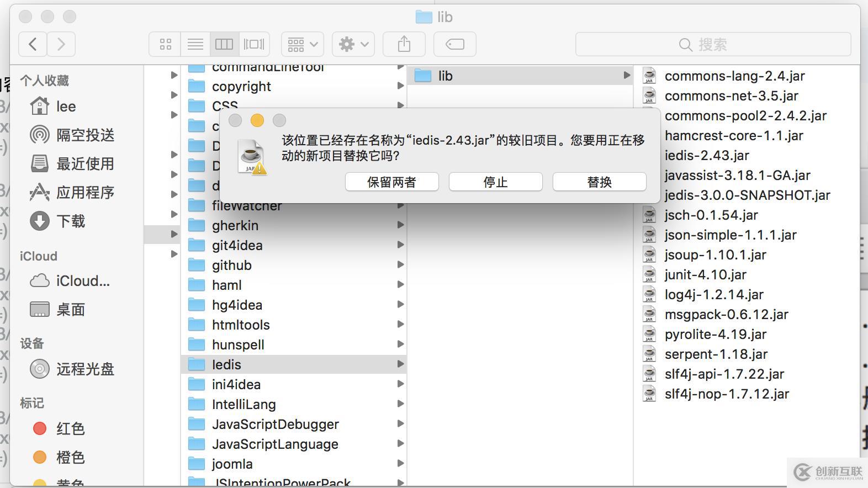Select junit-4.10.jar file

pos(706,274)
